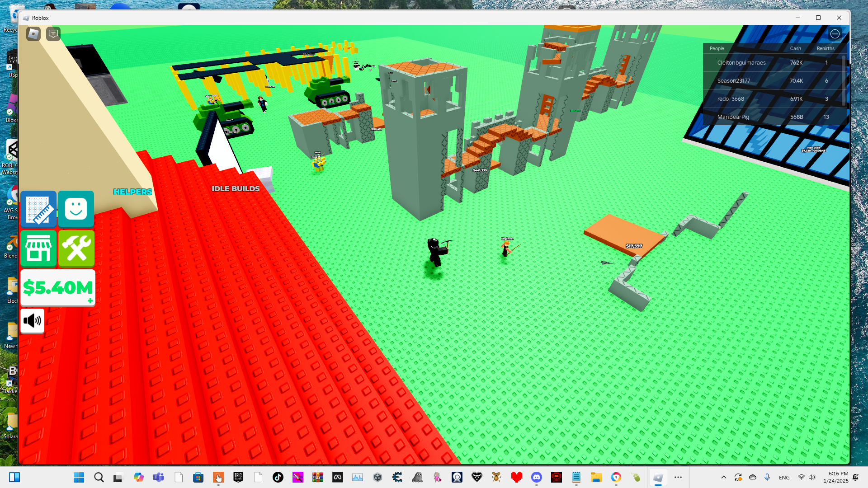Mute game sound with speaker button
Viewport: 868px width, 488px height.
(x=32, y=321)
